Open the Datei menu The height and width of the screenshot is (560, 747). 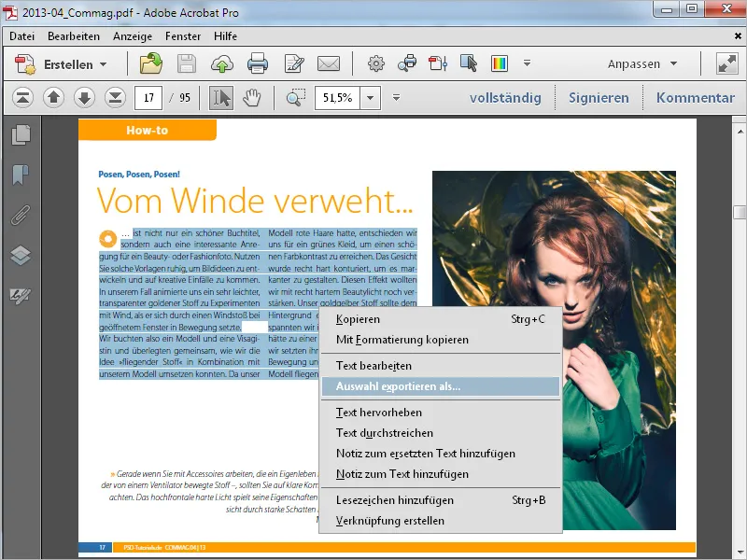point(21,36)
